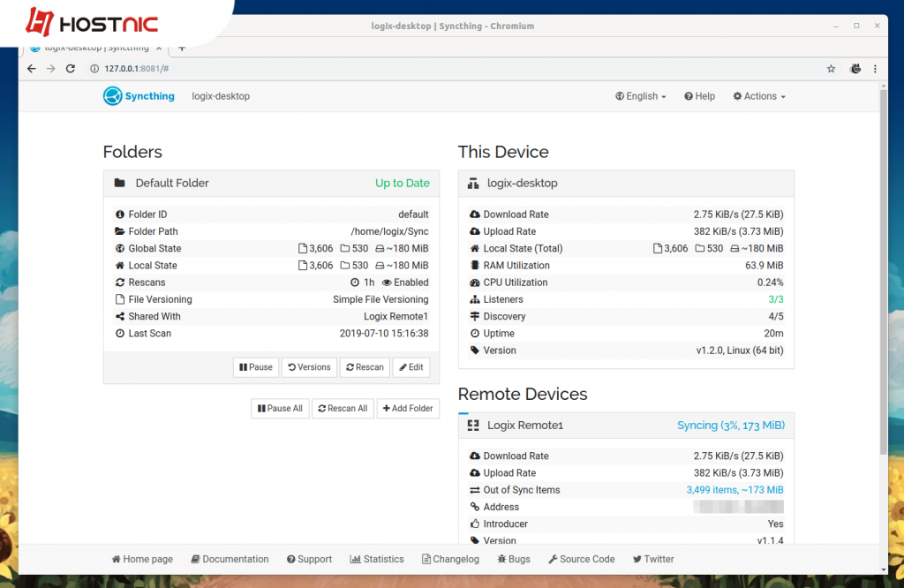The image size is (904, 588).
Task: Open the Actions dropdown menu
Action: tap(759, 96)
